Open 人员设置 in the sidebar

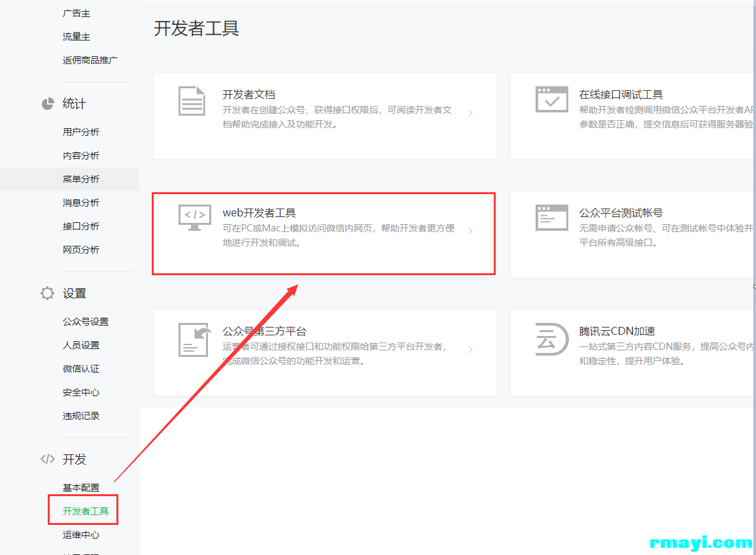pos(81,345)
